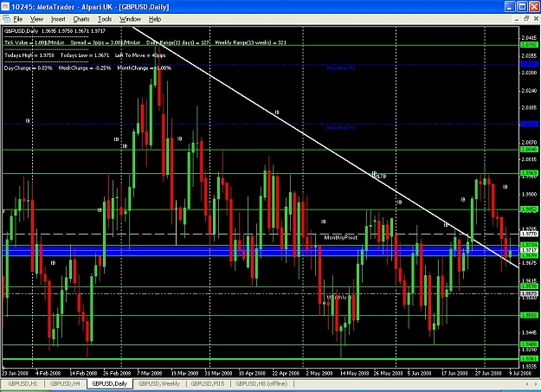
Task: Click the 'Todays Low = 1.9671' text
Action: tap(85, 55)
